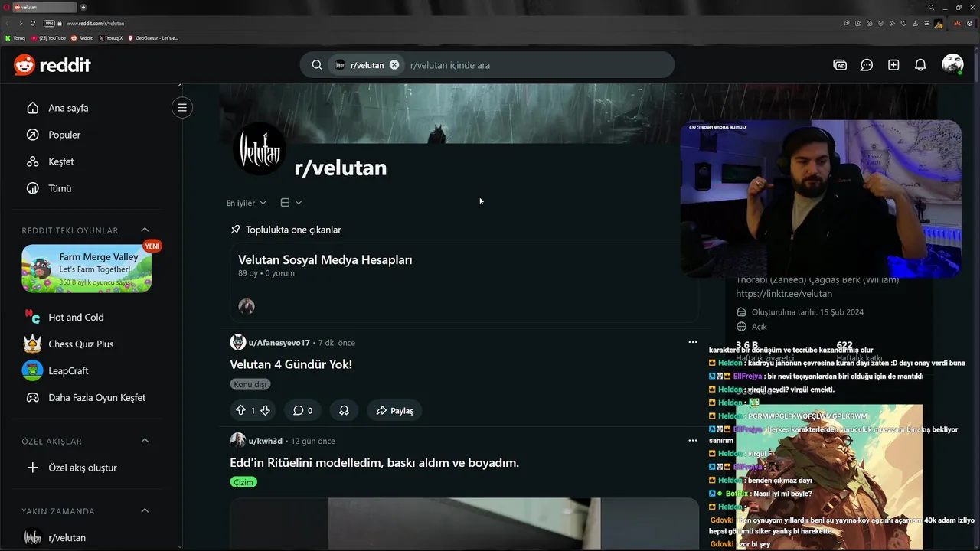Click the snapshot camera icon in toolbar

[869, 24]
